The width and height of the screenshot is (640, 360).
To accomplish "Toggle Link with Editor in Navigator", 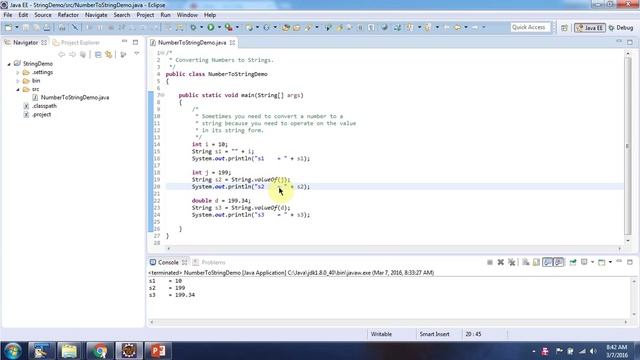I will [x=109, y=54].
